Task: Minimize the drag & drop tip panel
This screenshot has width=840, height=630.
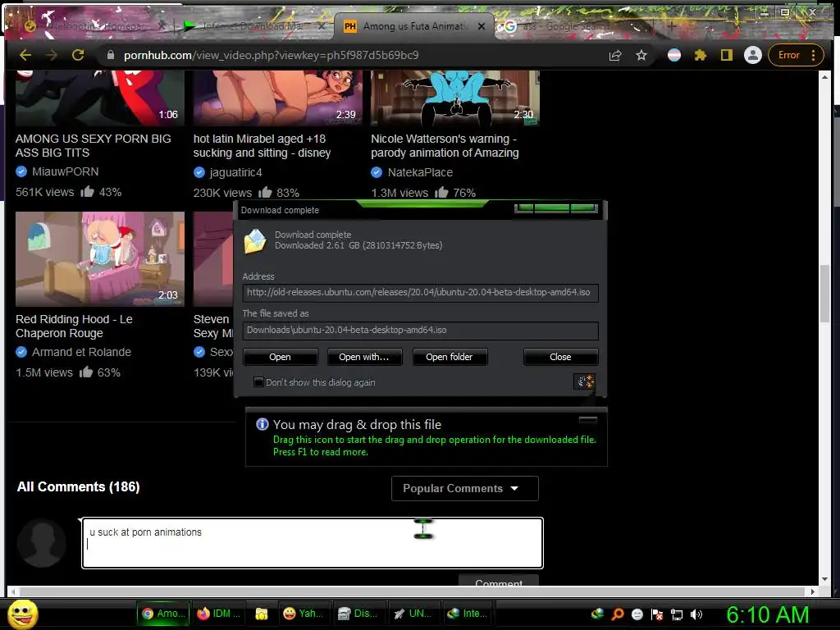Action: (587, 420)
